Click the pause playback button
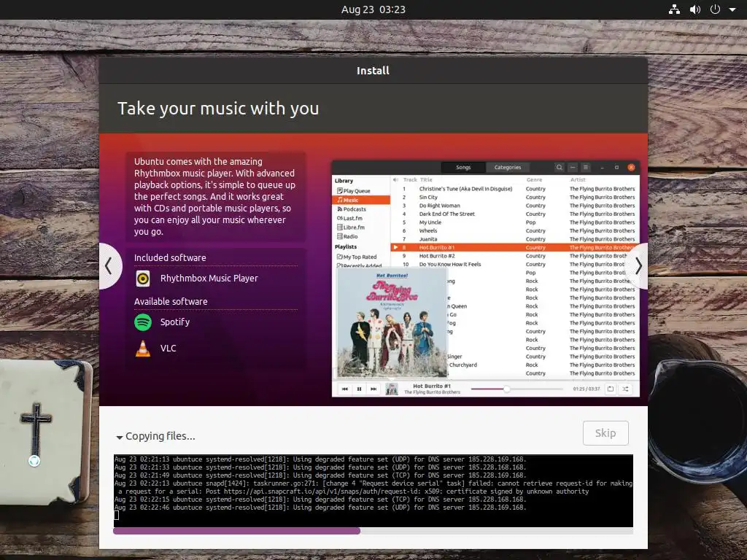 click(x=359, y=389)
